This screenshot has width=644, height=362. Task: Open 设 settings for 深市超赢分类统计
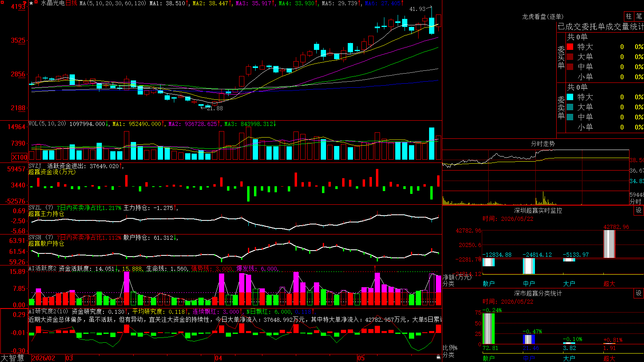pos(639,293)
